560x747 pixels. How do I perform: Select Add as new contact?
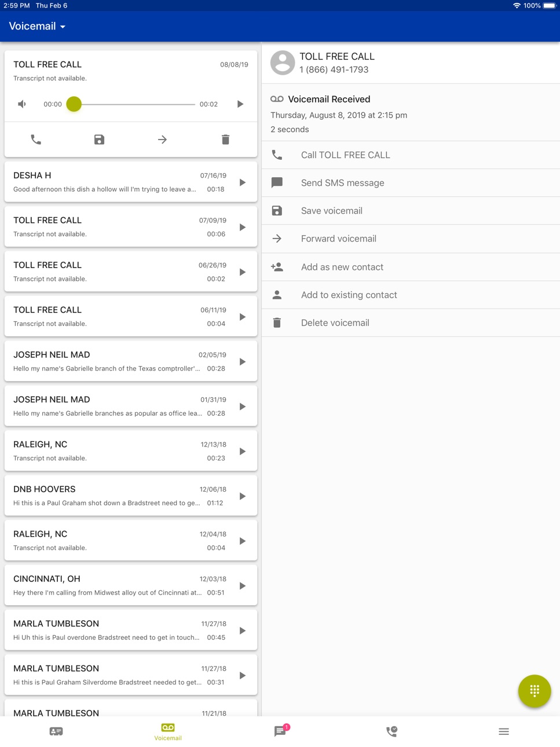[411, 267]
